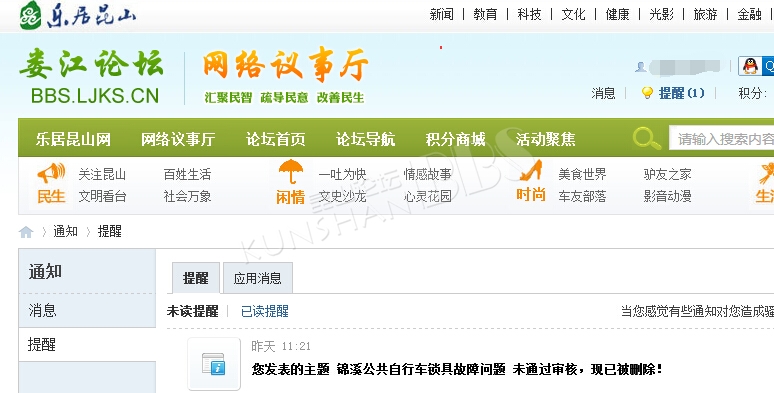Click the 积分 label near username

(x=752, y=93)
